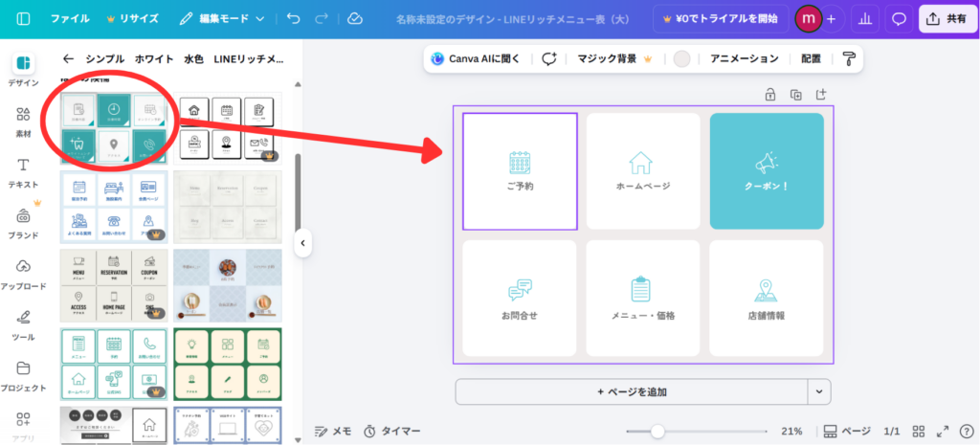Click the lock page icon above canvas
Viewport: 980px width, 445px height.
769,94
